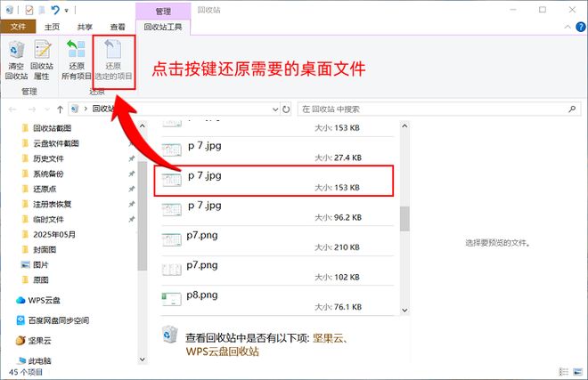588x380 pixels.
Task: Select p8.png file sized 76.1 KB
Action: point(277,301)
